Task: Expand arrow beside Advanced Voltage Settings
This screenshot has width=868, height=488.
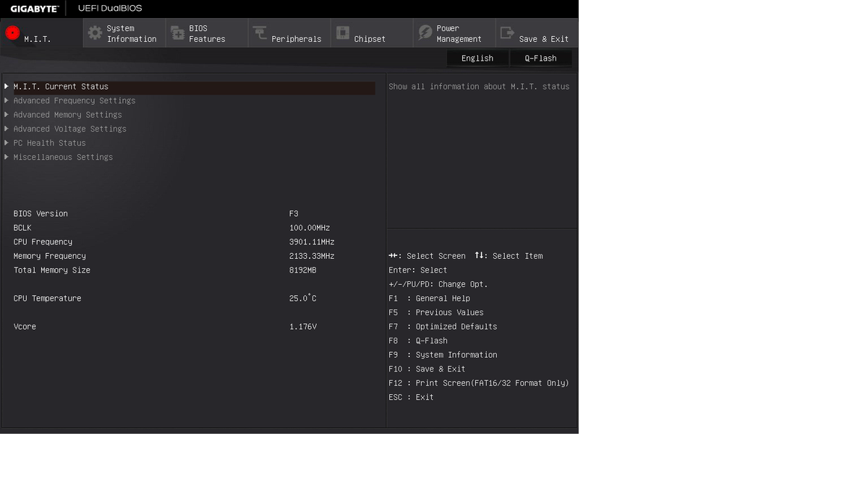Action: coord(7,129)
